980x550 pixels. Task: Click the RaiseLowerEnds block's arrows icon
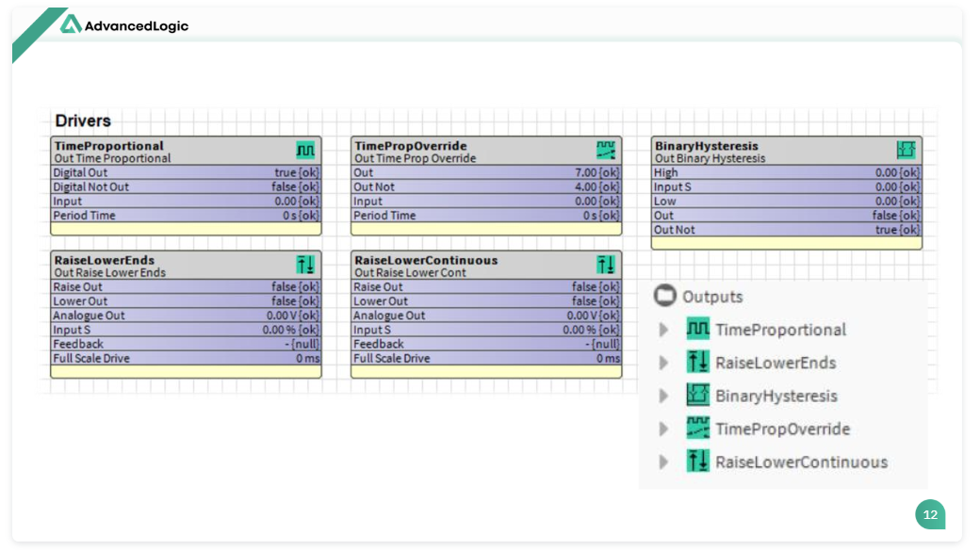[305, 265]
